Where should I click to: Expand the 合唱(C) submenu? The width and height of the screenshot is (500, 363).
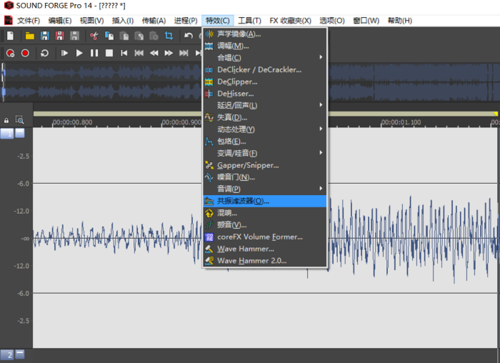click(265, 58)
